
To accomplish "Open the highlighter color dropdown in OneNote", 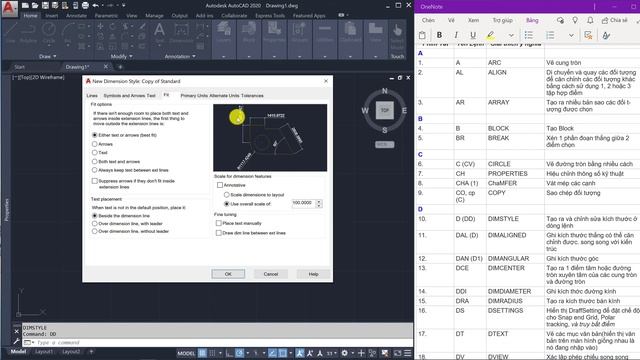I will (511, 35).
